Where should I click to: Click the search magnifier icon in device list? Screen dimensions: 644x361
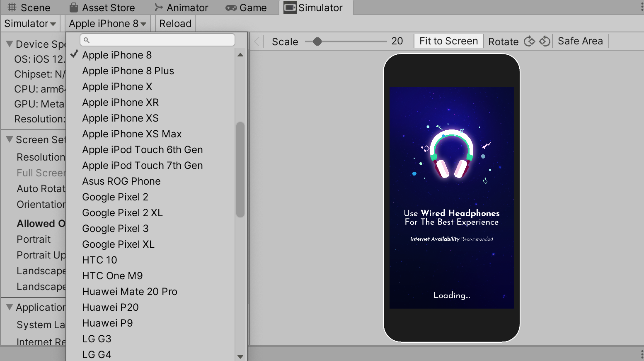pos(87,40)
